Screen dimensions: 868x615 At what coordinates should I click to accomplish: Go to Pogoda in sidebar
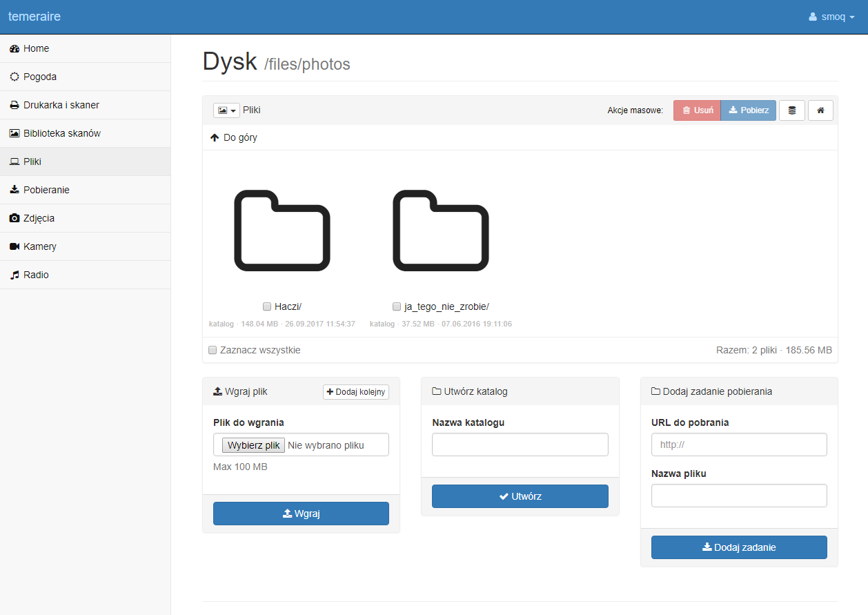click(39, 77)
